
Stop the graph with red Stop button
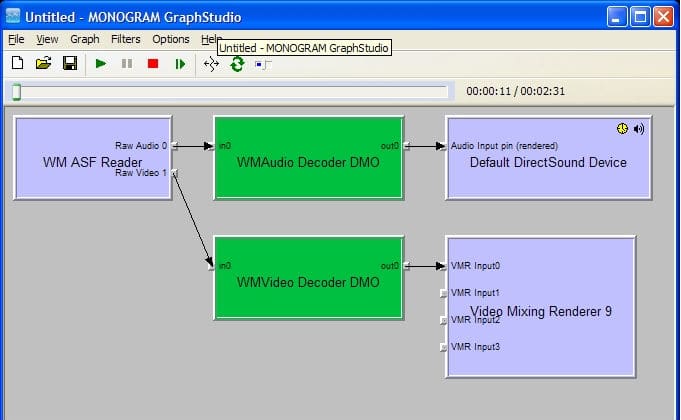pos(153,64)
